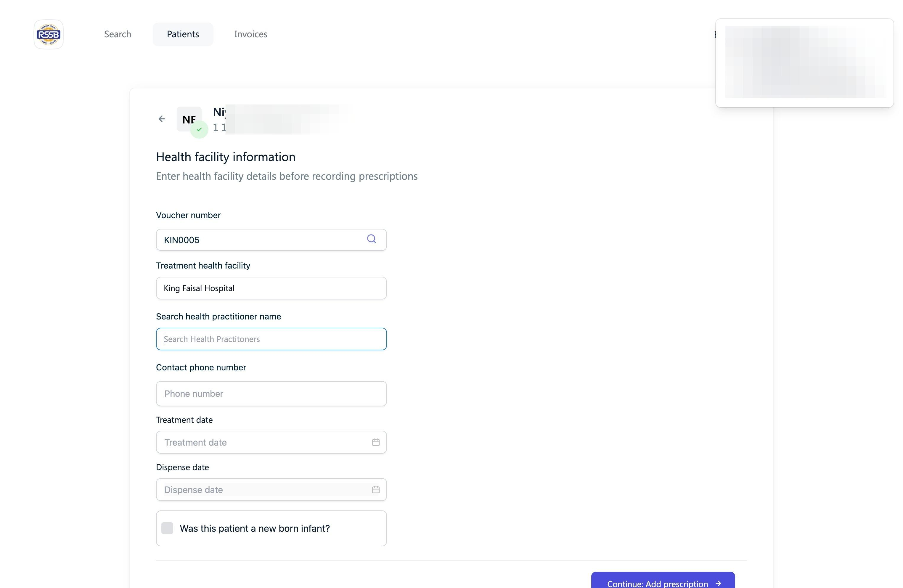Go back using the left arrow
Viewport: 903px width, 588px height.
[162, 119]
